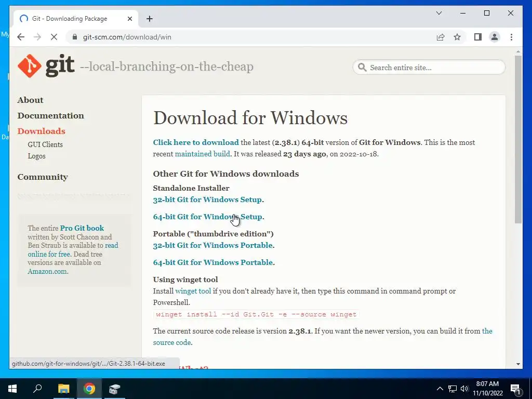Click the page vertical scrollbar thumb
The height and width of the screenshot is (399, 532).
coord(518,139)
